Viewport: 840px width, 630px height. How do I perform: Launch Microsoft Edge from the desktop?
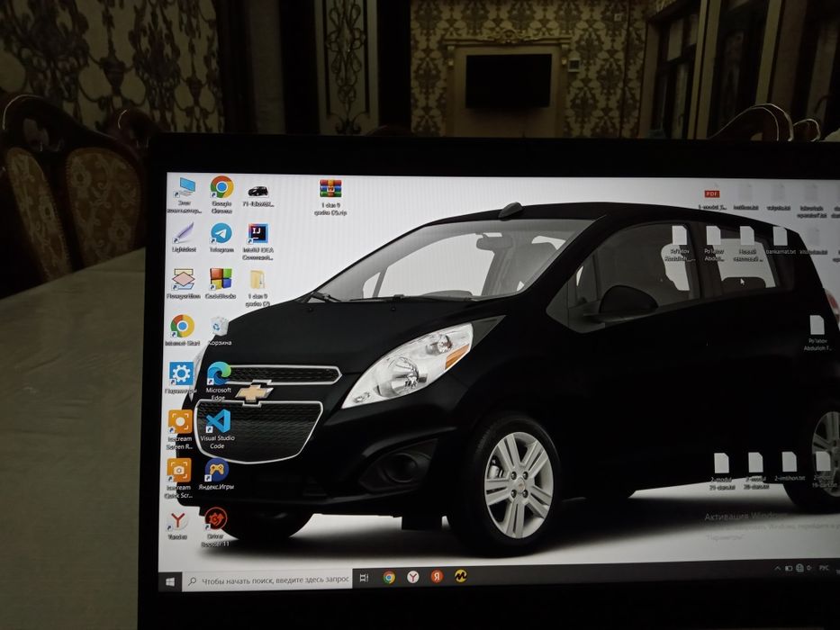click(218, 382)
